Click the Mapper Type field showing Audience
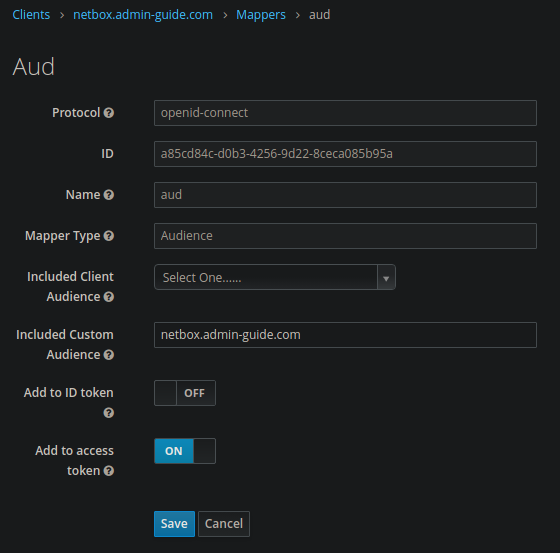The height and width of the screenshot is (553, 560). (x=345, y=236)
